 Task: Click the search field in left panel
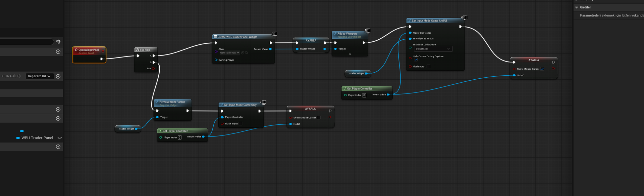coord(27,42)
